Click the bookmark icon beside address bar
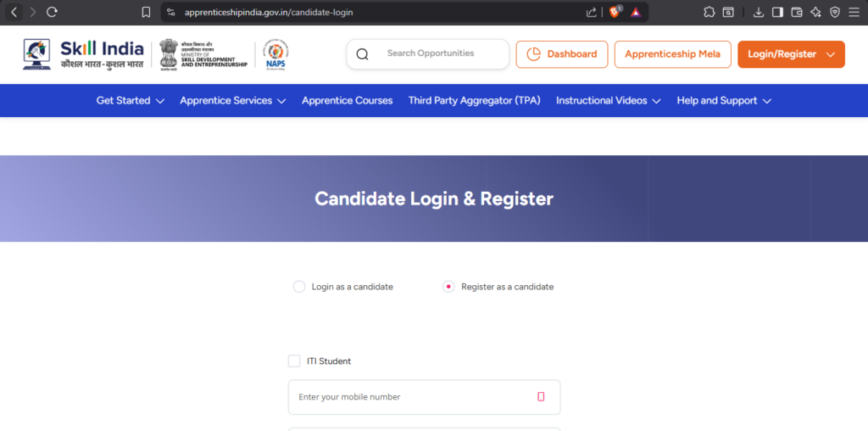This screenshot has height=431, width=868. (146, 12)
